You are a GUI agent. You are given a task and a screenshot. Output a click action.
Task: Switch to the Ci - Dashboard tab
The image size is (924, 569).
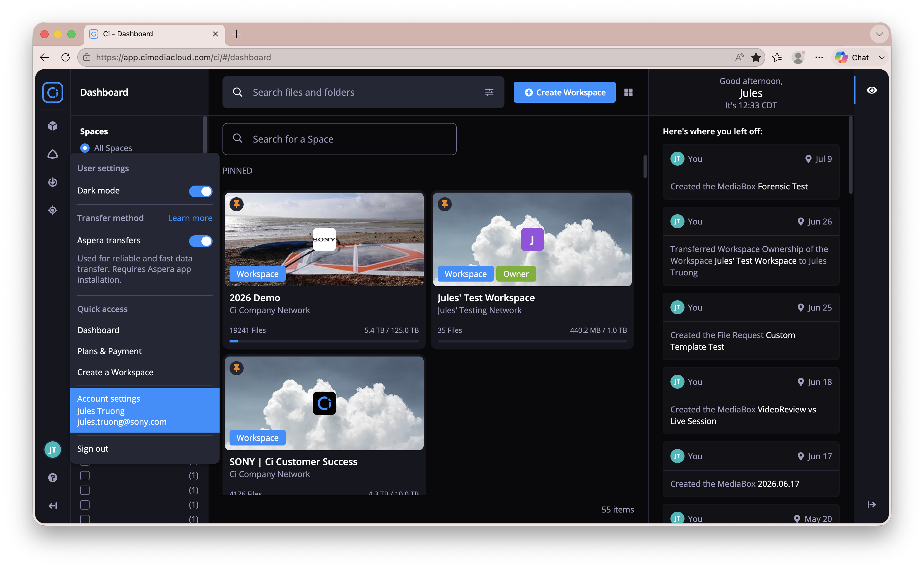point(154,34)
